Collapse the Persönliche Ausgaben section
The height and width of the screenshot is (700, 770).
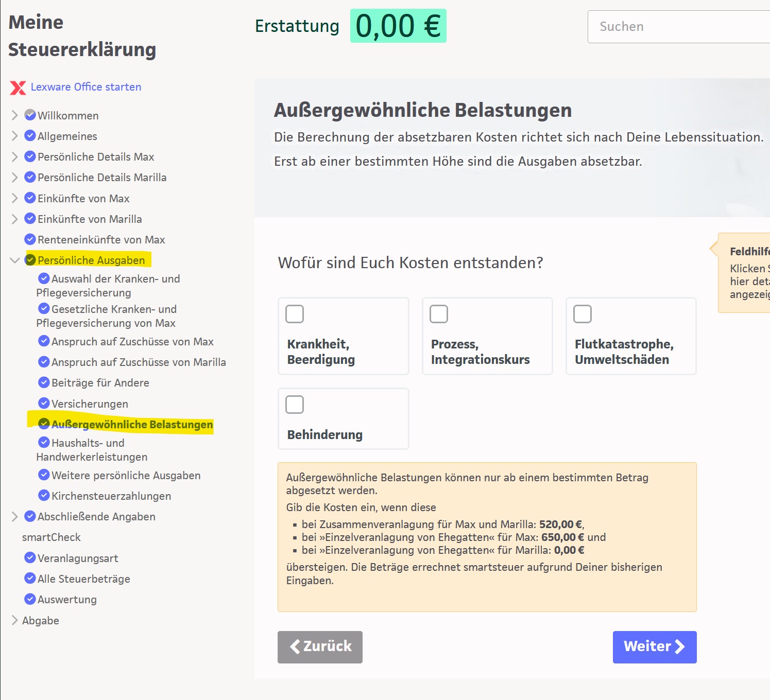tap(14, 260)
